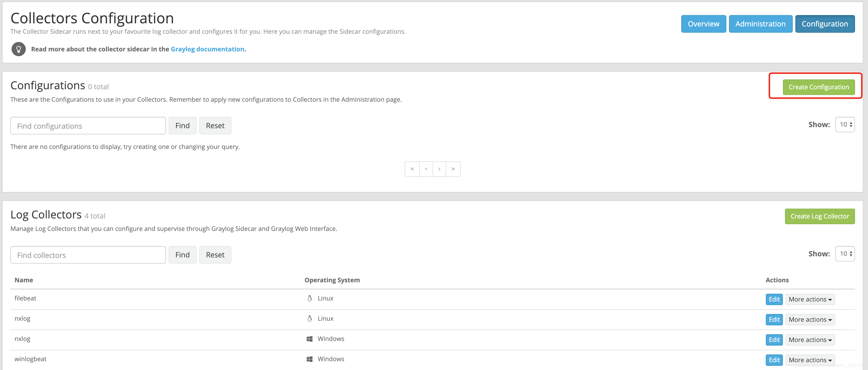The width and height of the screenshot is (868, 370).
Task: Click Create Log Collector button
Action: pyautogui.click(x=819, y=216)
